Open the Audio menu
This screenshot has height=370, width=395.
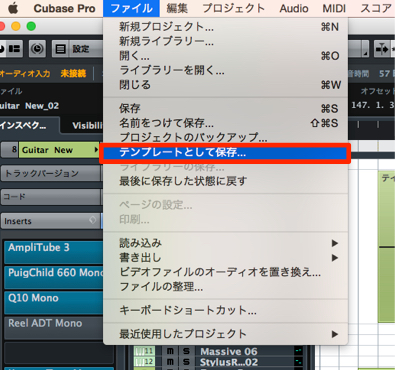(294, 8)
